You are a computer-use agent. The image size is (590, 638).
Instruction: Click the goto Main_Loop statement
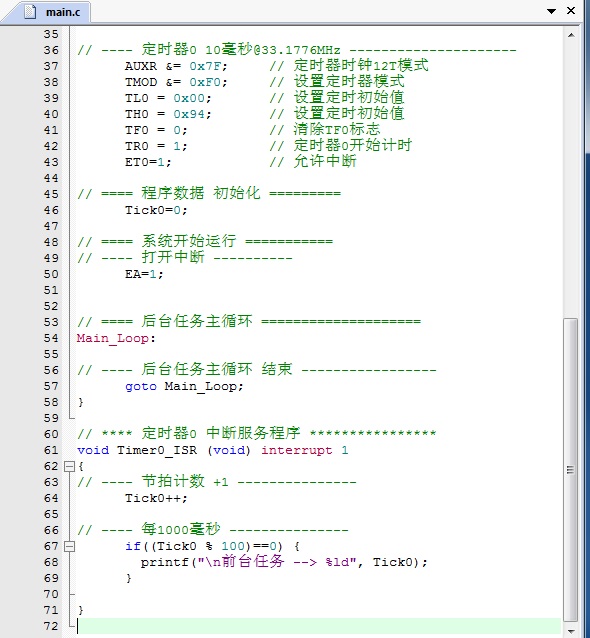click(184, 386)
